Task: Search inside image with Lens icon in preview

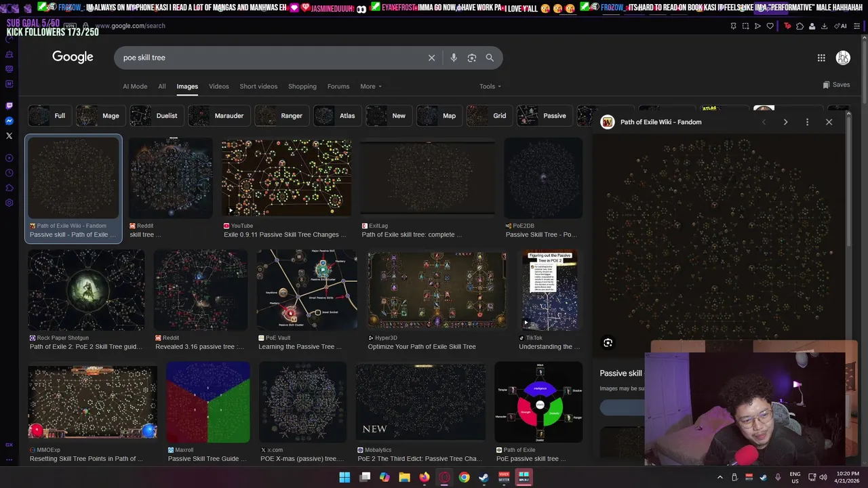Action: [608, 343]
